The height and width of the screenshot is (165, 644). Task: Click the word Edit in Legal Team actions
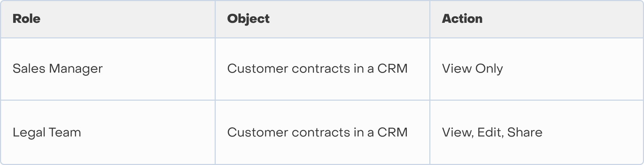coord(490,132)
